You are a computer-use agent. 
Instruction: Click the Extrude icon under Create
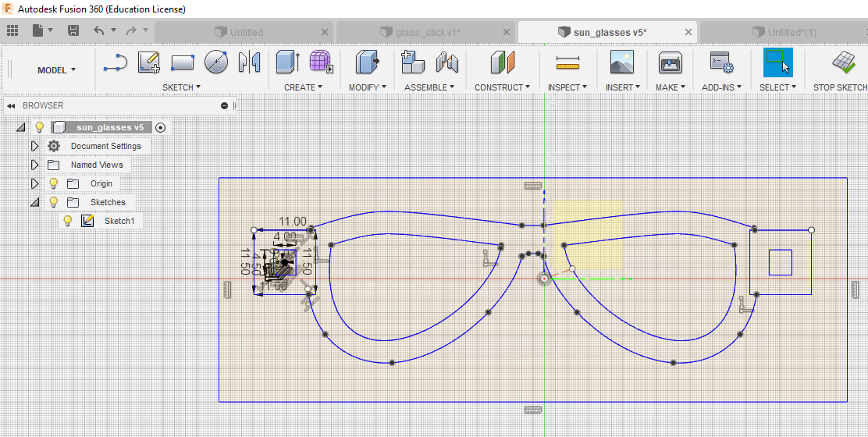[288, 62]
